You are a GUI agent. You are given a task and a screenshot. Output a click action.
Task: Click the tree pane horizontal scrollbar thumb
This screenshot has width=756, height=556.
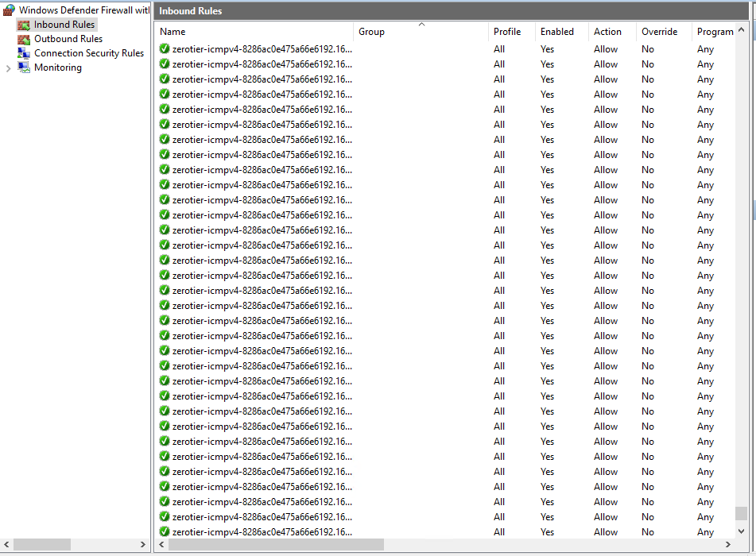[42, 544]
